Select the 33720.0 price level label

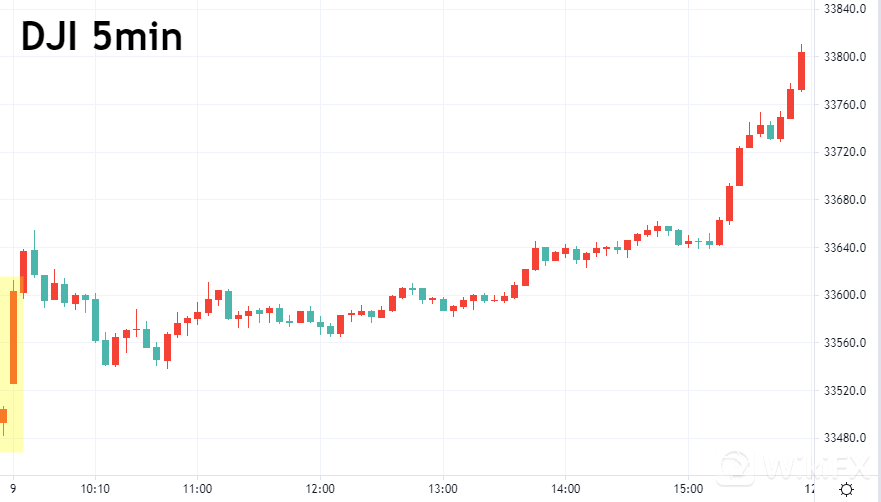pos(844,152)
